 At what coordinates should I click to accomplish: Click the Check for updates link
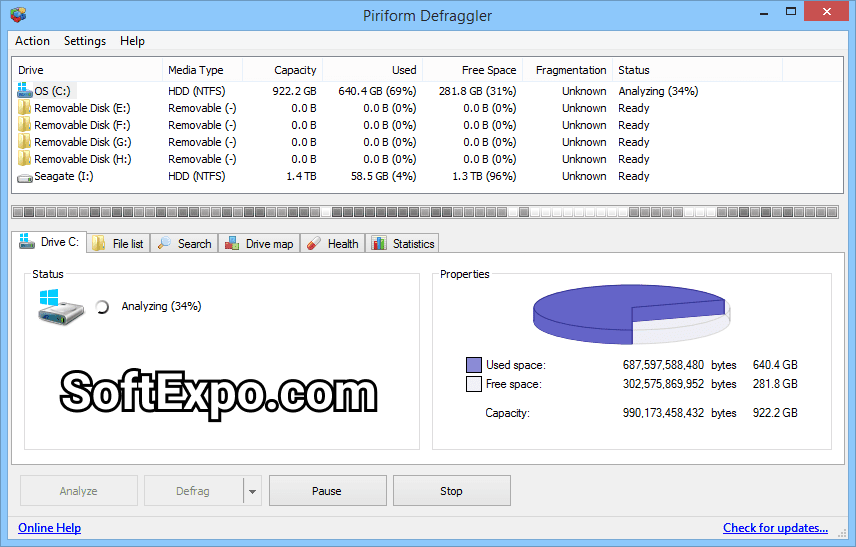[x=775, y=528]
